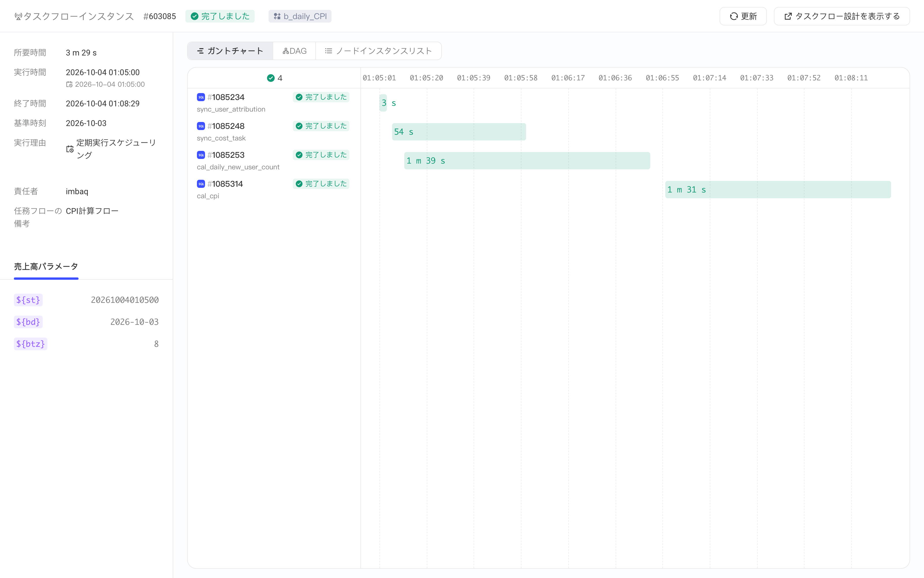Image resolution: width=924 pixels, height=578 pixels.
Task: Click the ${btz} parameter chip
Action: pos(31,344)
